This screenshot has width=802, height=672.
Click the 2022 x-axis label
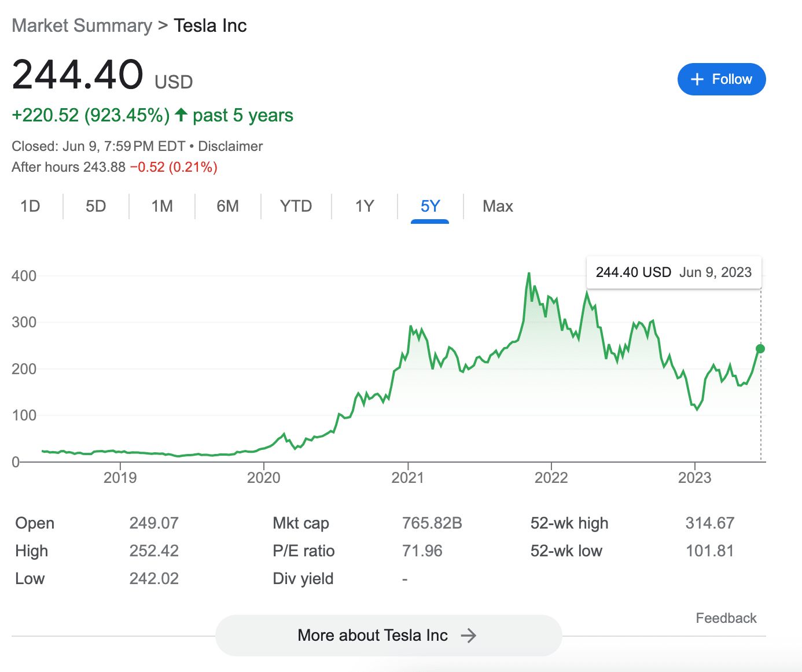(551, 478)
